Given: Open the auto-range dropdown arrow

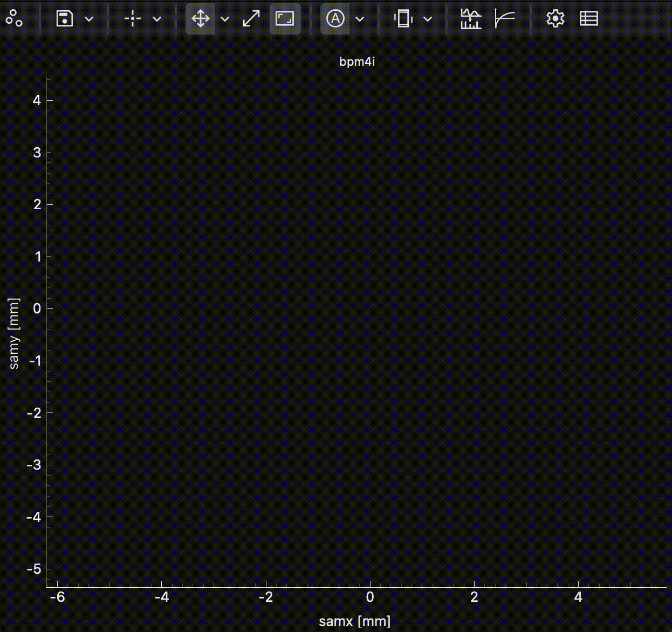Looking at the screenshot, I should 360,19.
